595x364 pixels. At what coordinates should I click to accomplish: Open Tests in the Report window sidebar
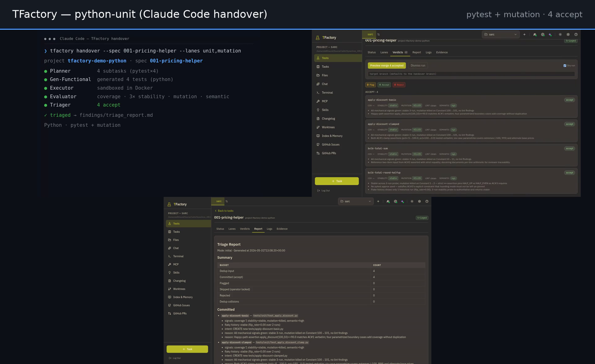click(188, 223)
